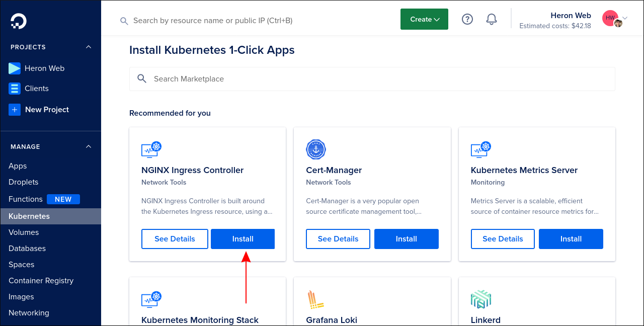Click the New Project plus icon

(15, 109)
